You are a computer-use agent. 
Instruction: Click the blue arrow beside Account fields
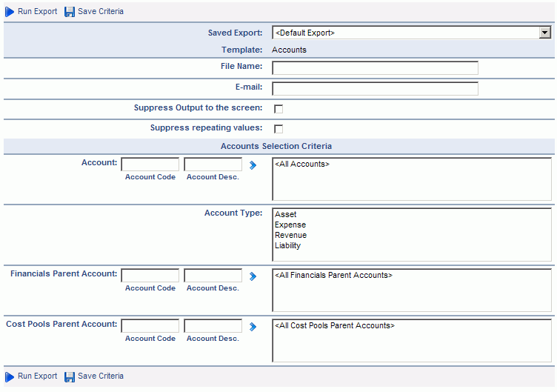point(253,165)
